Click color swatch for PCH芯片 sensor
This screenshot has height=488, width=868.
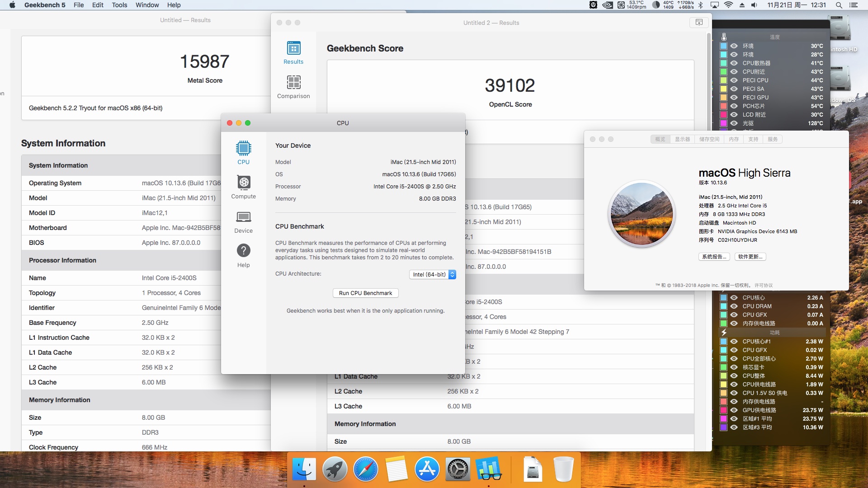[x=723, y=106]
